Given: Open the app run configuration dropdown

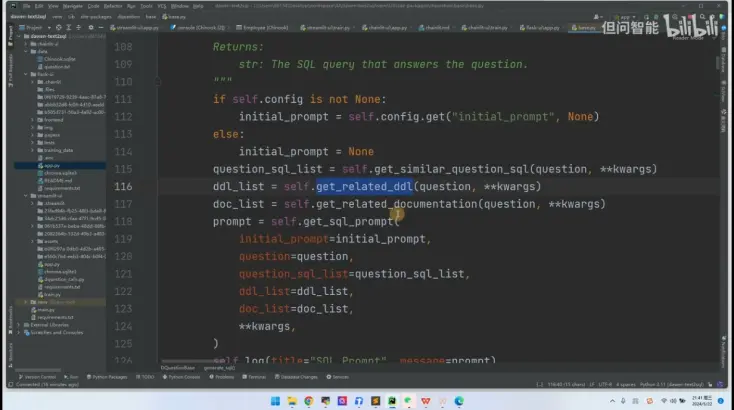Looking at the screenshot, I should (625, 17).
